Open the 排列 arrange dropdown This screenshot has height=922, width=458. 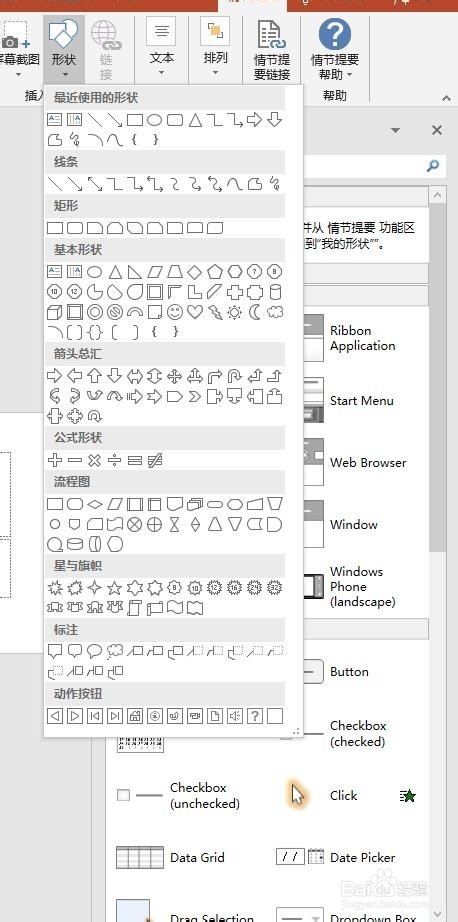click(215, 49)
